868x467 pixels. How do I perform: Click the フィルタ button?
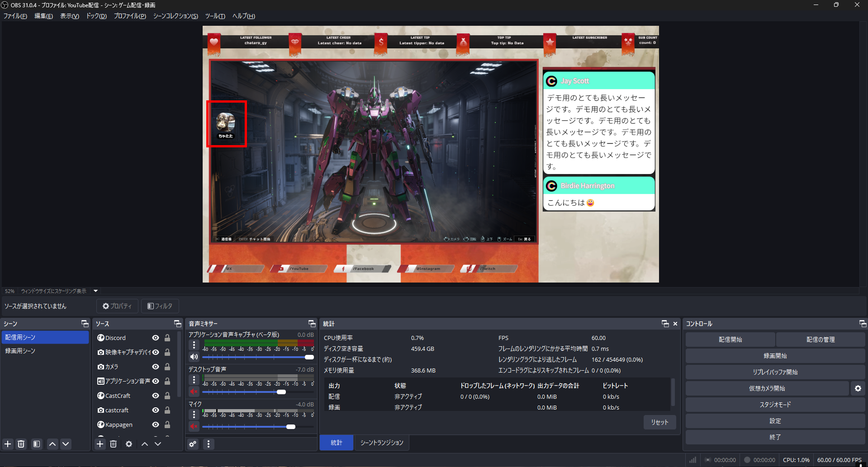[x=160, y=306]
